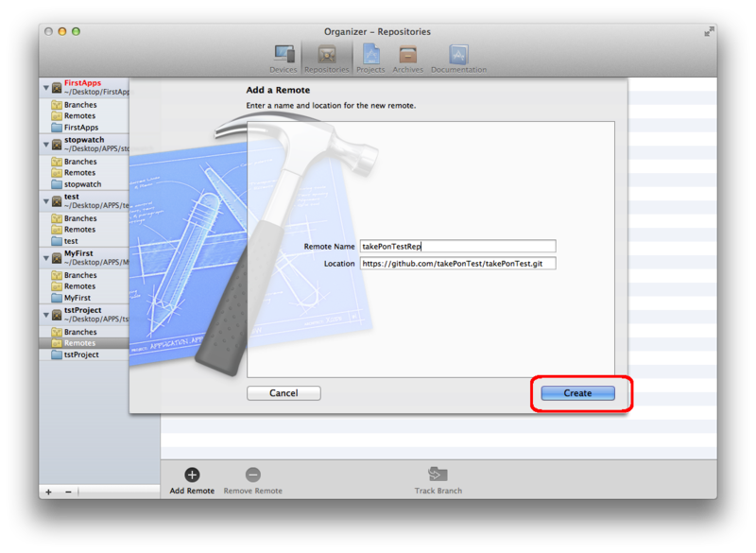The height and width of the screenshot is (553, 756).
Task: Click the blue tstProject folder icon
Action: pyautogui.click(x=57, y=354)
